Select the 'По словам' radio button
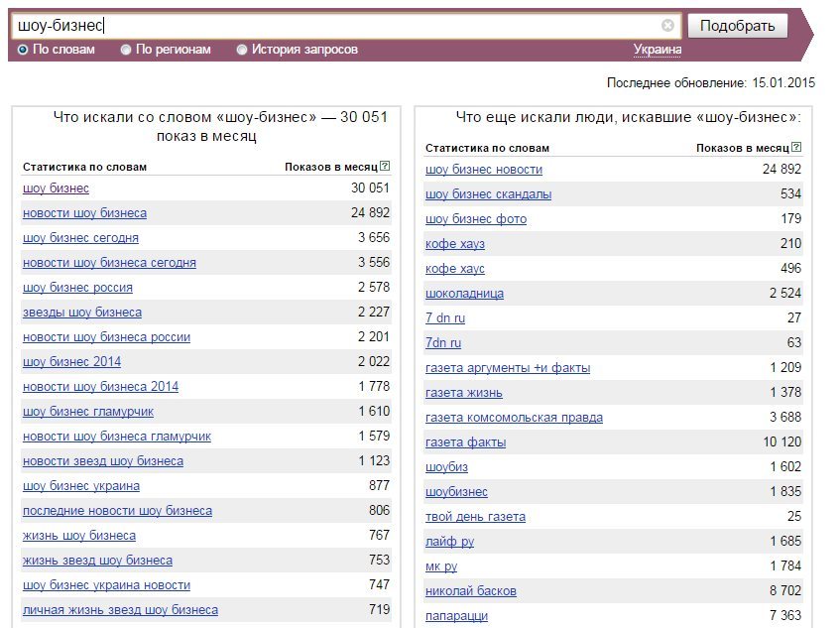The width and height of the screenshot is (840, 628). [x=23, y=50]
